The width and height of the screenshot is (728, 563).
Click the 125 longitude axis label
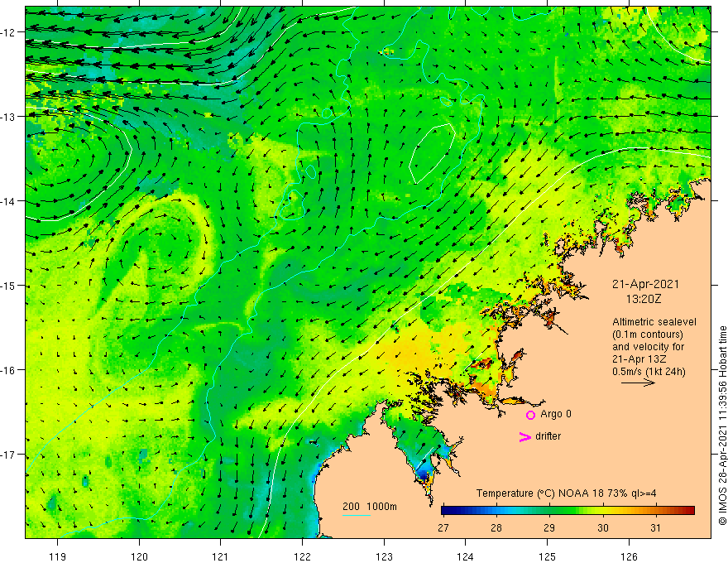point(548,556)
